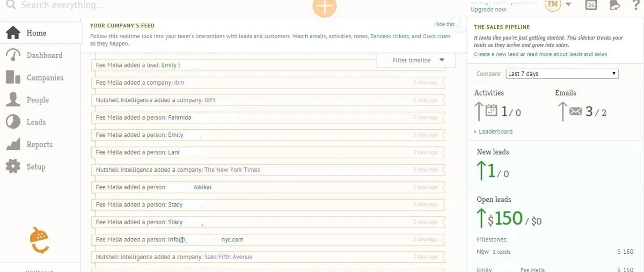Click the search magnifier icon

click(10, 5)
